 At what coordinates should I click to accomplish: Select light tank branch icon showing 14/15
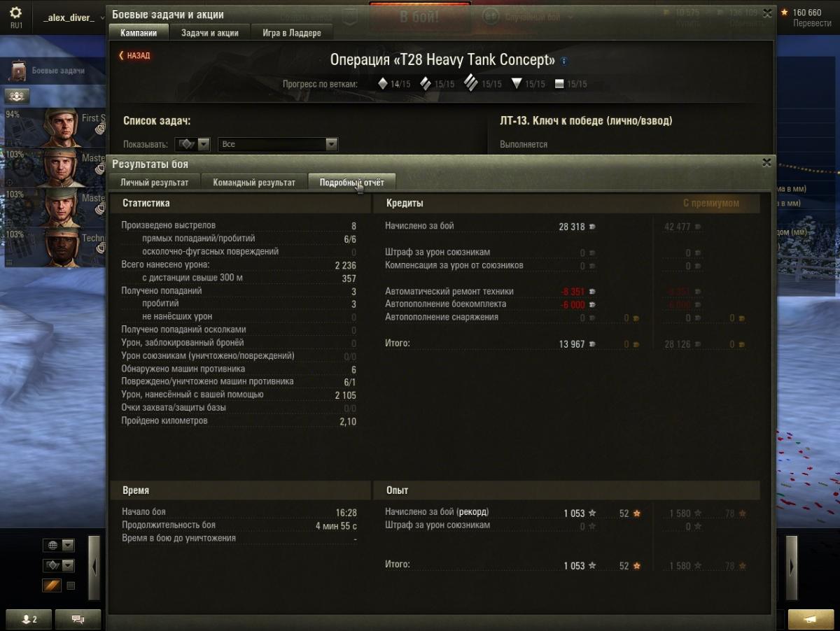click(x=383, y=83)
